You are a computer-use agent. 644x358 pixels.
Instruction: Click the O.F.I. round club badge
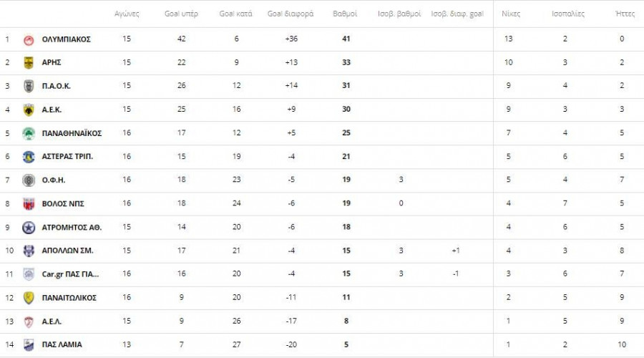coord(29,180)
